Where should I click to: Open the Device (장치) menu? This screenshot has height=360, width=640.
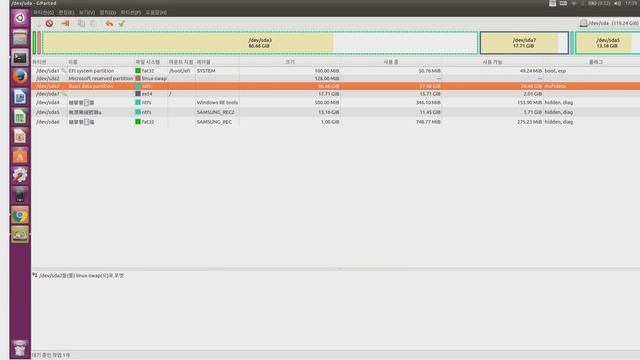tap(108, 13)
